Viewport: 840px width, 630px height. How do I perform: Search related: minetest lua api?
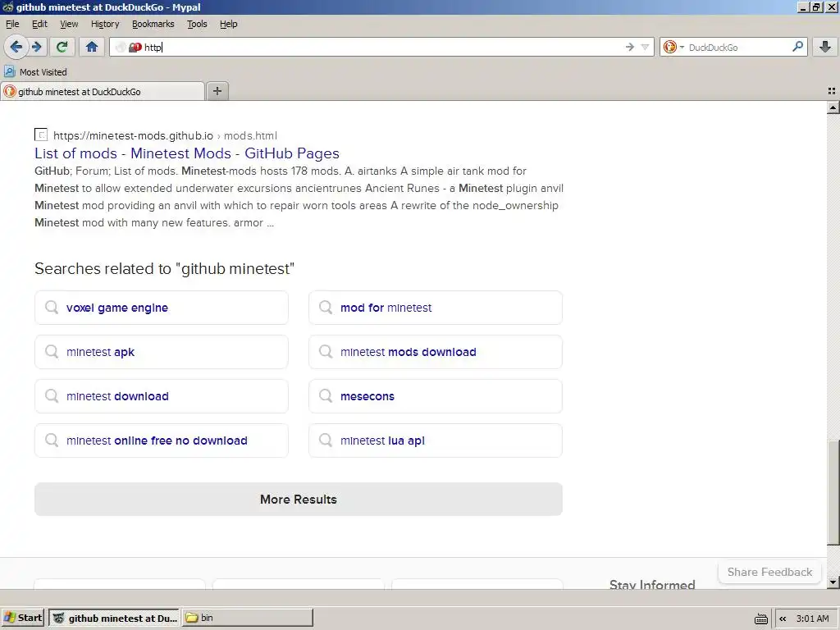pyautogui.click(x=436, y=441)
